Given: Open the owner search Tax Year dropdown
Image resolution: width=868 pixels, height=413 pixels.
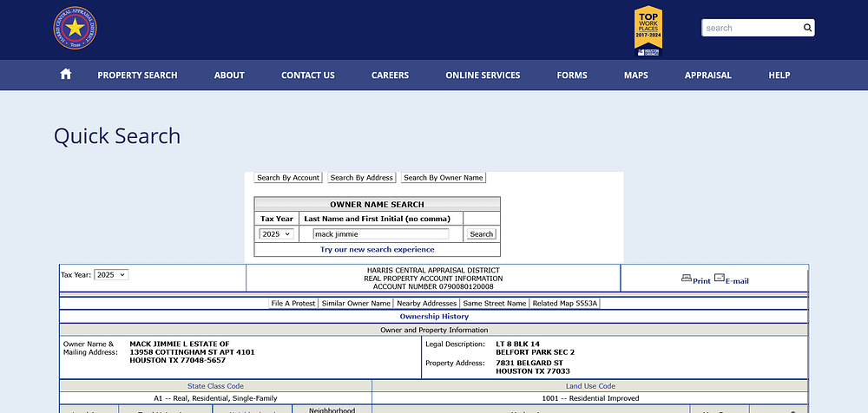Looking at the screenshot, I should pyautogui.click(x=276, y=234).
